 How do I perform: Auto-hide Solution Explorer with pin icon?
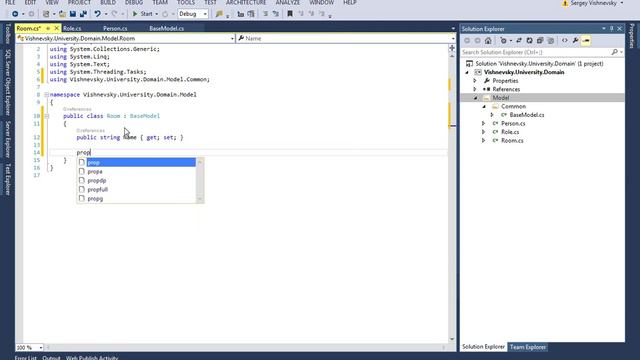611,29
